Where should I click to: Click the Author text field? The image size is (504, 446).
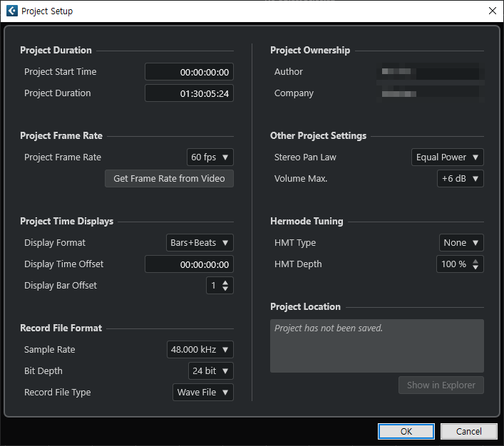tap(431, 71)
